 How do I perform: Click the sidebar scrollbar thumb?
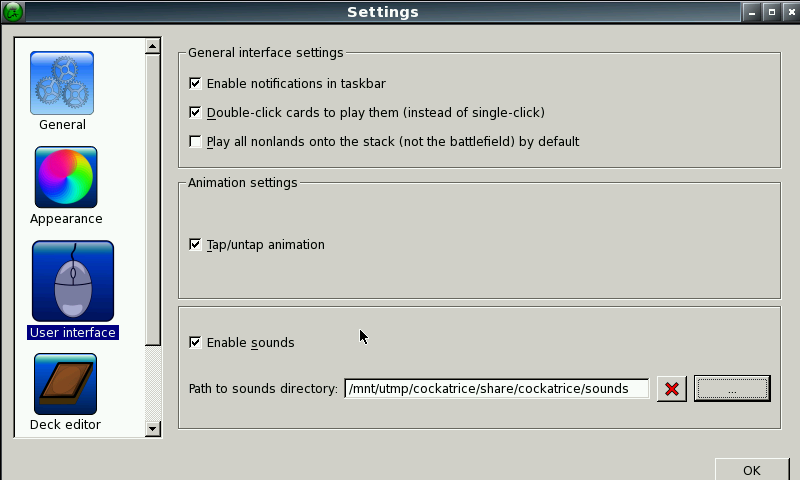[153, 199]
